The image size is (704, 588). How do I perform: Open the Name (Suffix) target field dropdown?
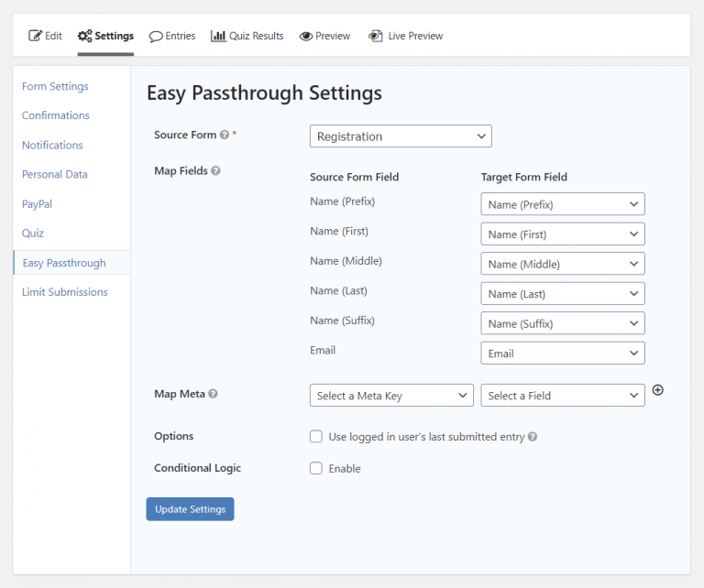pos(563,323)
